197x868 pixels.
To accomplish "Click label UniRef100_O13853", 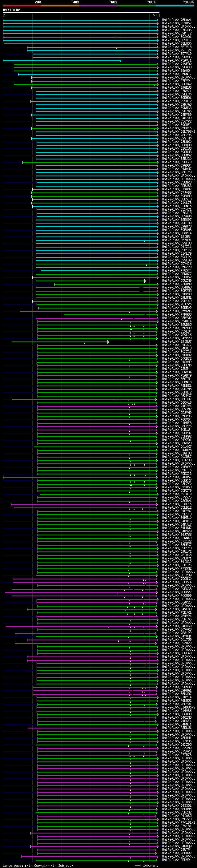I will 177,487.
